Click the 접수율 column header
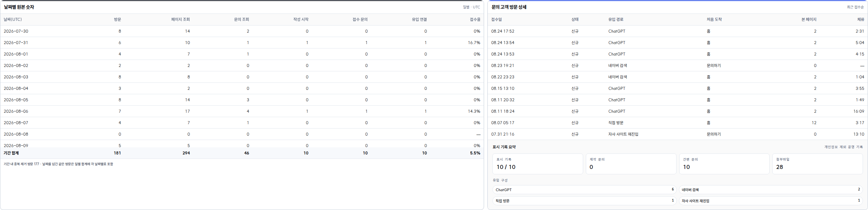This screenshot has width=868, height=210. point(475,20)
